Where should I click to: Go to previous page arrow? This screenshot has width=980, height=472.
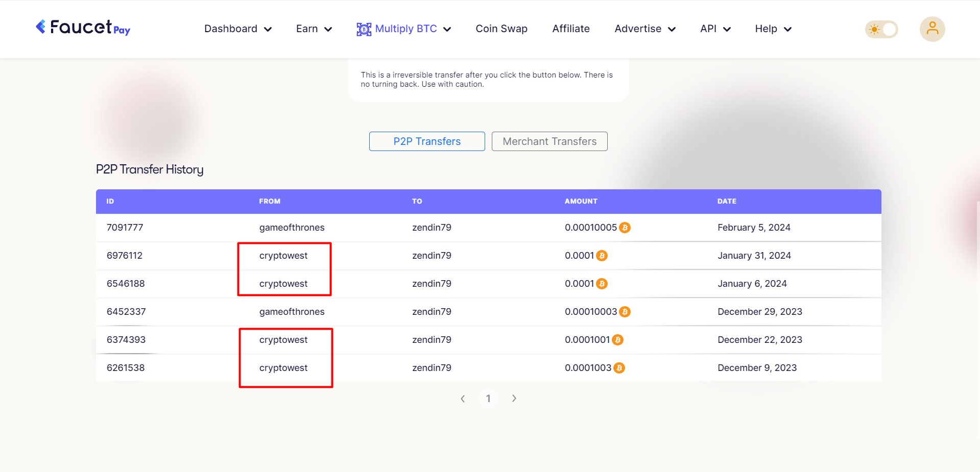(x=463, y=399)
